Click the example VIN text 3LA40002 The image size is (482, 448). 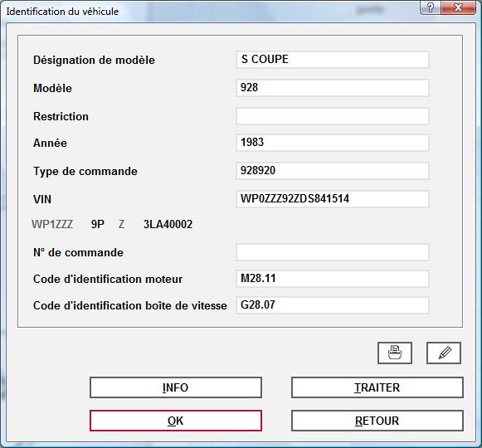click(x=168, y=224)
